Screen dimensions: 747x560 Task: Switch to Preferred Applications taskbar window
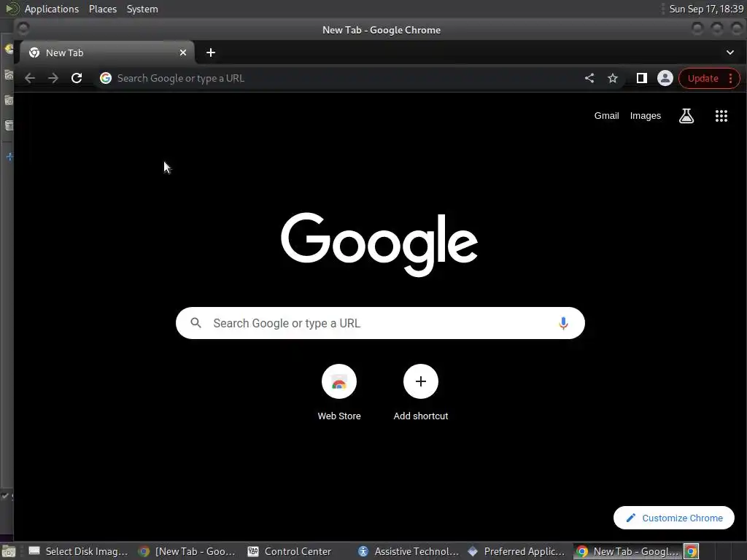point(518,551)
